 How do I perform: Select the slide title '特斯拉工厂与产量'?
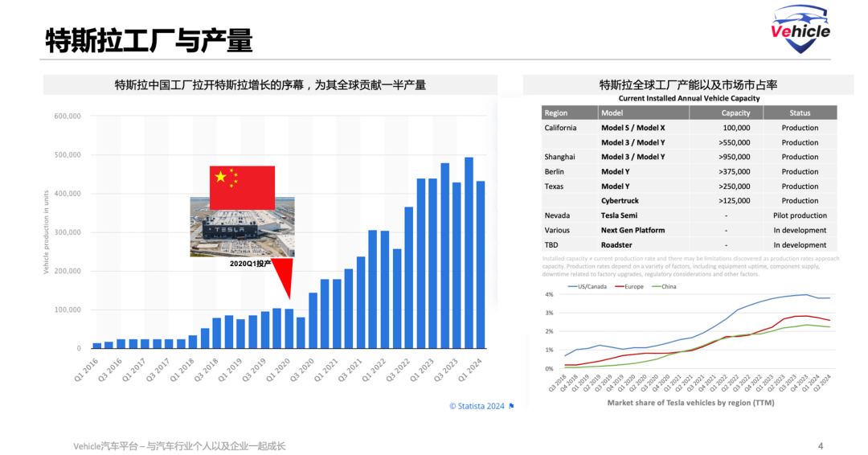(149, 40)
